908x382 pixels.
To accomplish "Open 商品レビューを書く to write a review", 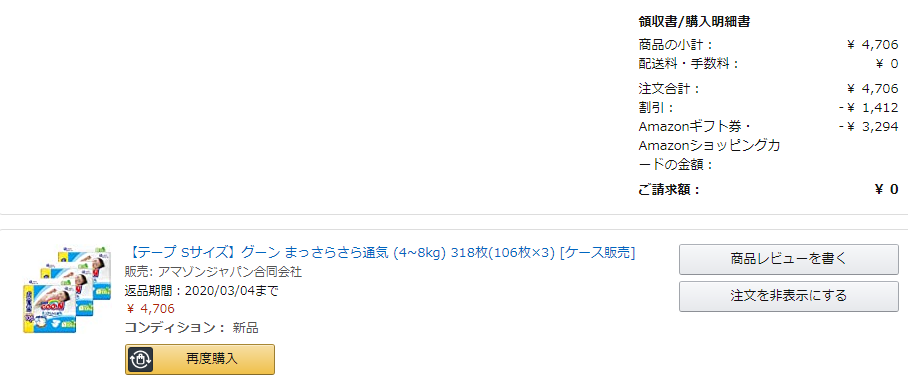I will tap(789, 259).
